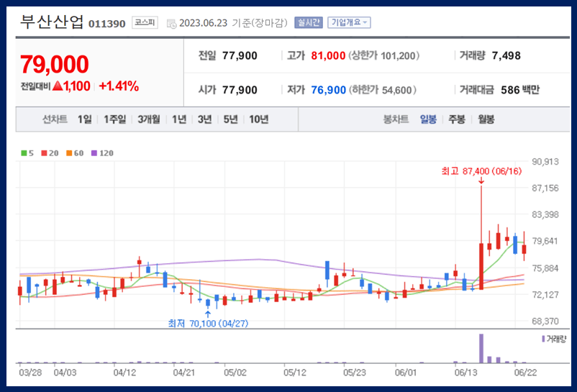Screen dimensions: 577x392
Task: Click the orange 60-day moving average swatch
Action: [69, 153]
